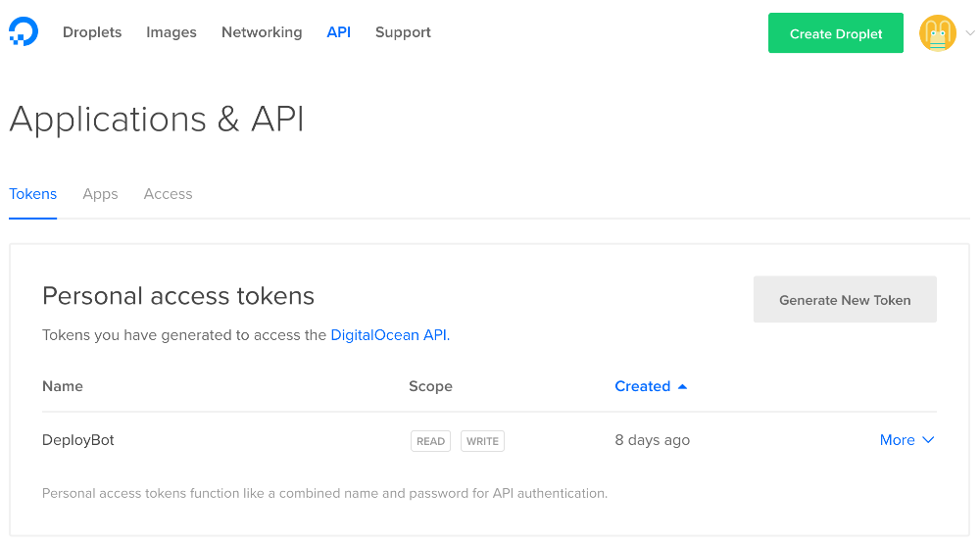The image size is (980, 545).
Task: Switch to the Apps tab
Action: pyautogui.click(x=100, y=194)
